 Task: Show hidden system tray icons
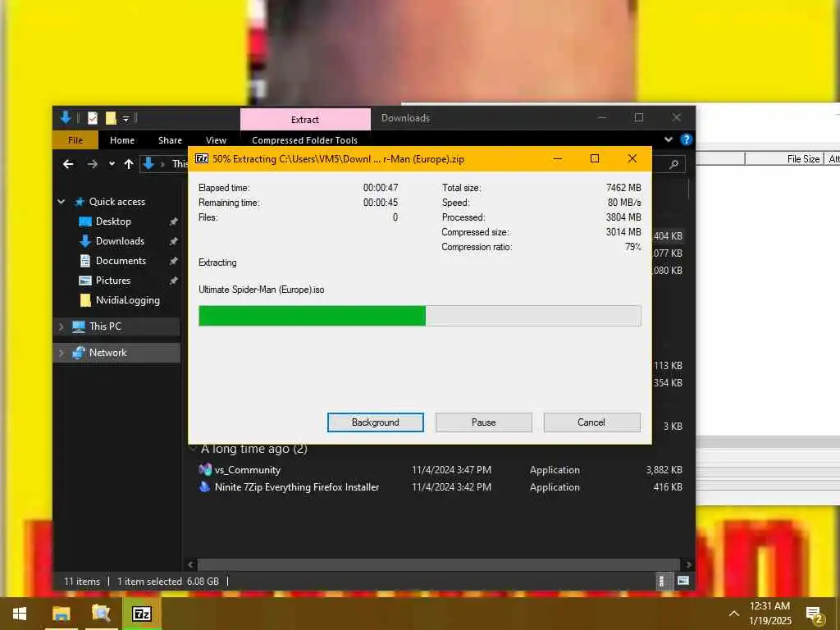pyautogui.click(x=734, y=614)
